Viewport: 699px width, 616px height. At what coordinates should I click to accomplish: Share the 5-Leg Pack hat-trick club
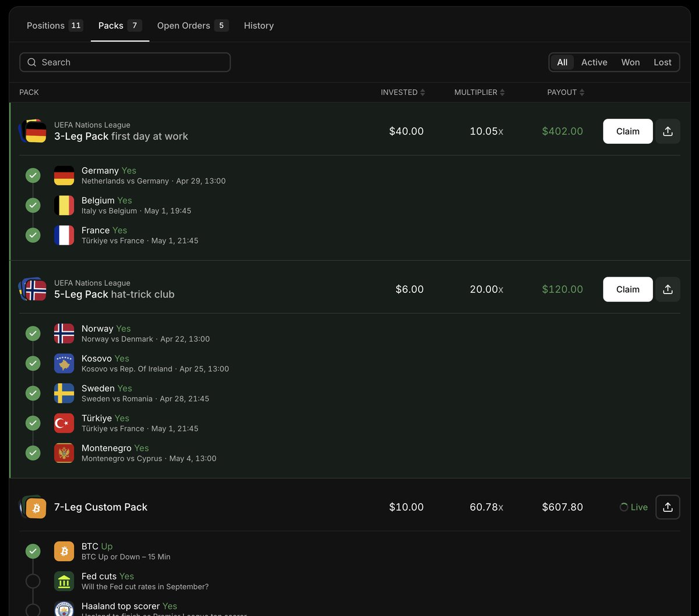668,289
